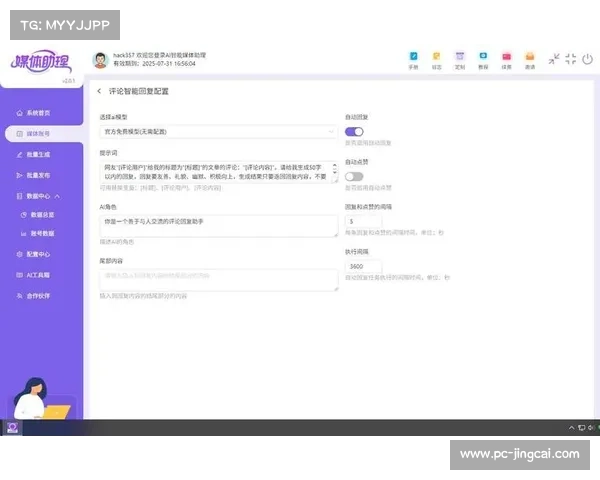
Task: Open the 手册 manual icon in top toolbar
Action: tap(413, 60)
